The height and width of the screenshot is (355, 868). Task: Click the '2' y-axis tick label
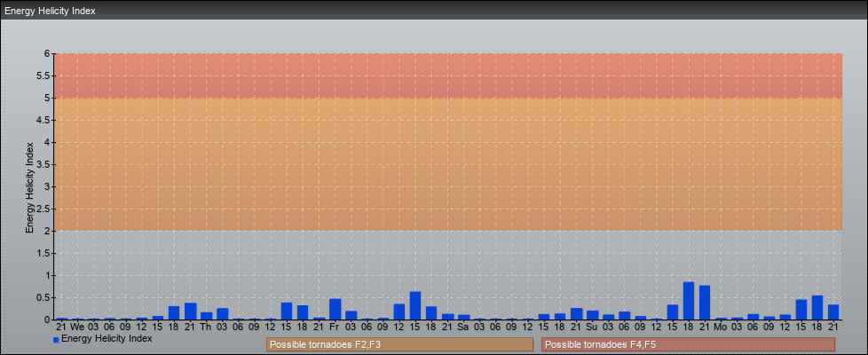point(48,231)
